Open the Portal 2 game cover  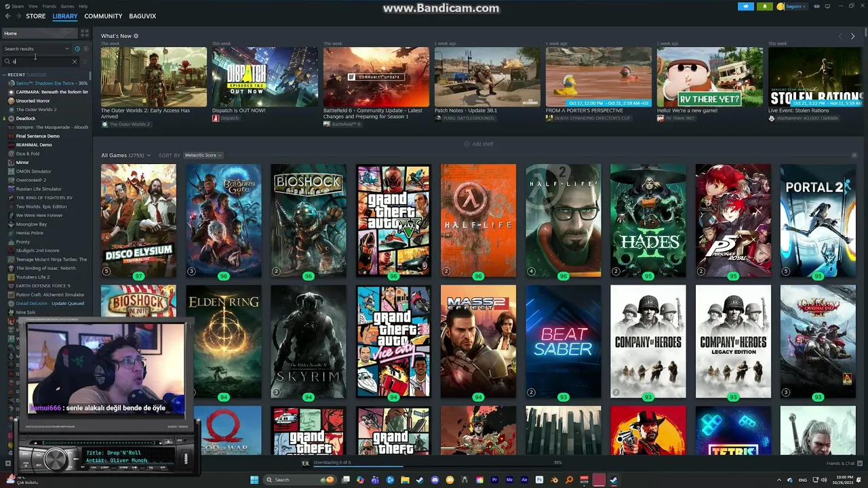pyautogui.click(x=818, y=220)
